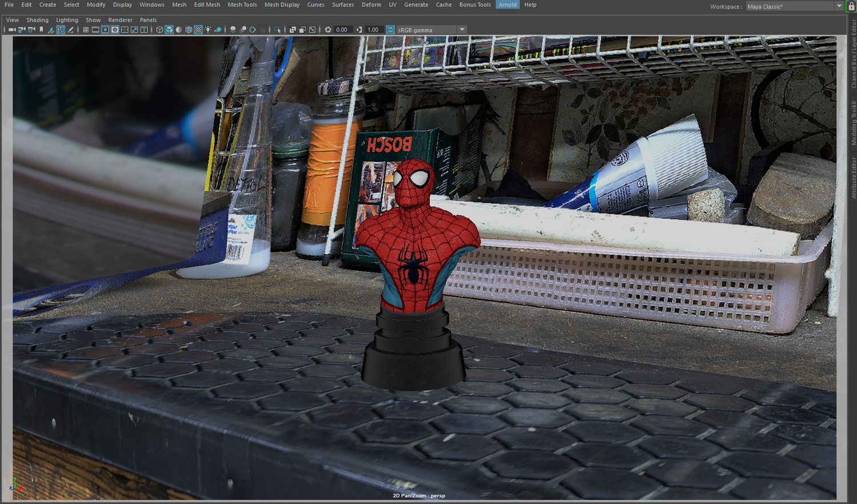Viewport: 857px width, 504px height.
Task: Click the Lock Camera icon
Action: tap(21, 30)
